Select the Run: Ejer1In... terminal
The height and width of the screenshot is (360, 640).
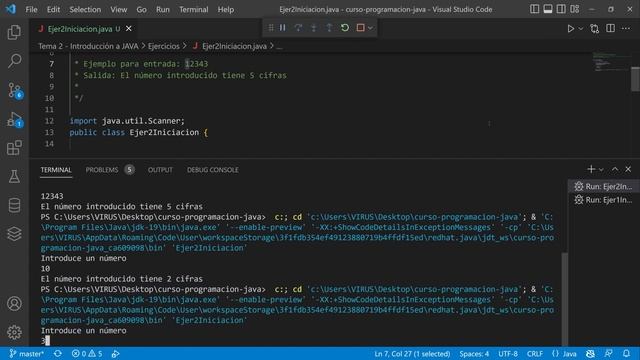point(603,200)
